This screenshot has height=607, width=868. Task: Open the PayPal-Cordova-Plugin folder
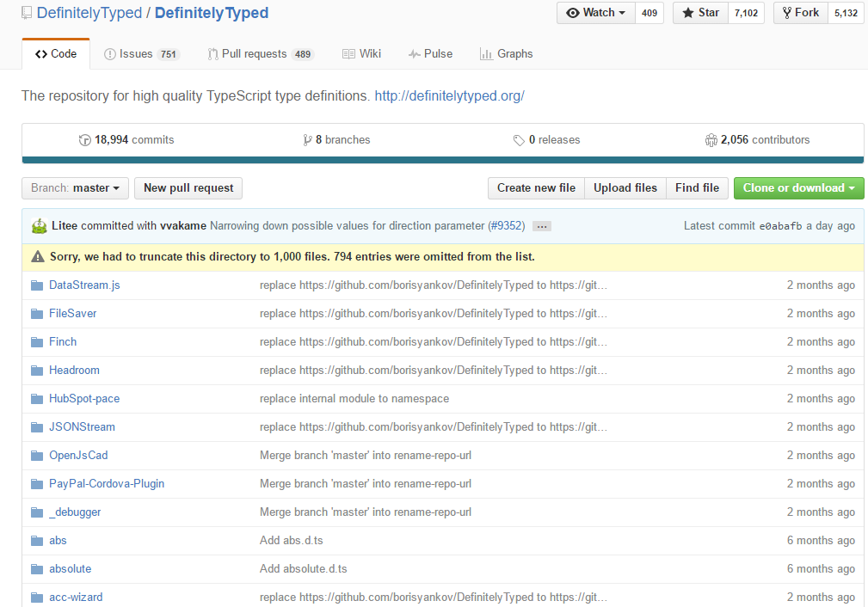(x=107, y=483)
